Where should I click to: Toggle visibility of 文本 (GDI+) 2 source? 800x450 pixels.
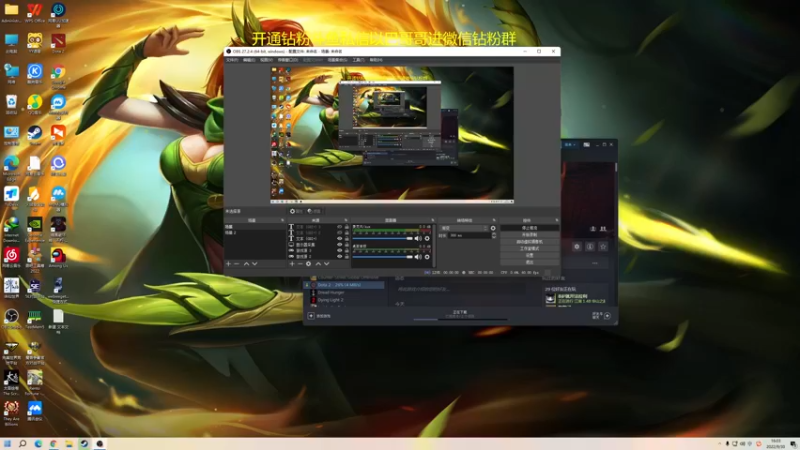click(x=339, y=233)
